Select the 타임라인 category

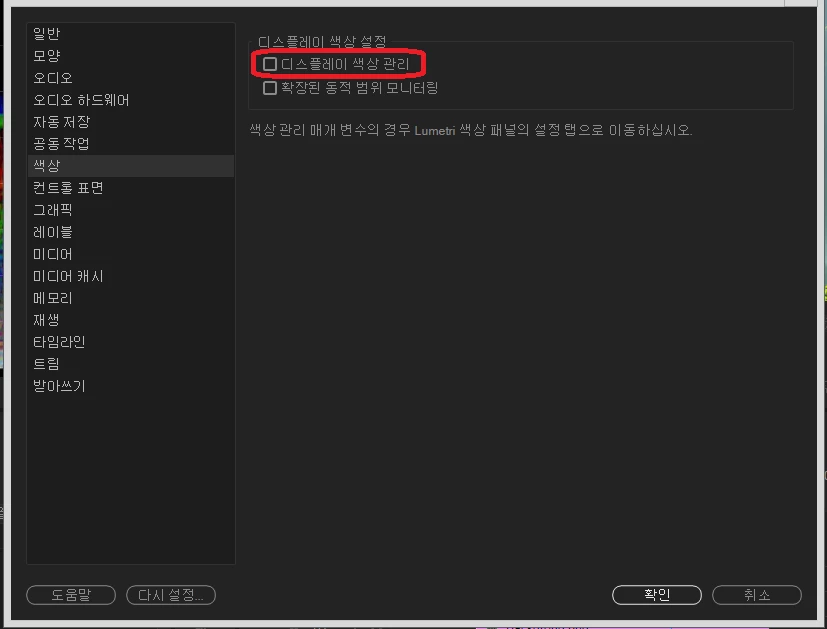tap(131, 342)
